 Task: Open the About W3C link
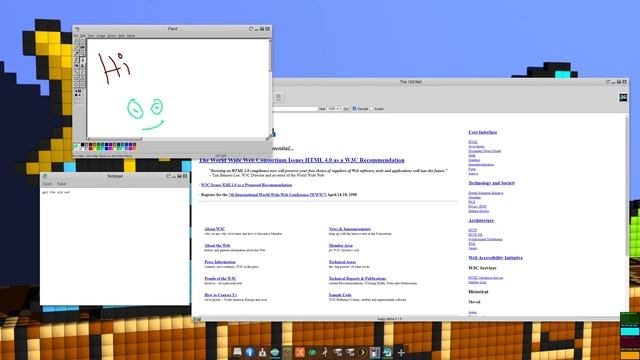pos(215,229)
